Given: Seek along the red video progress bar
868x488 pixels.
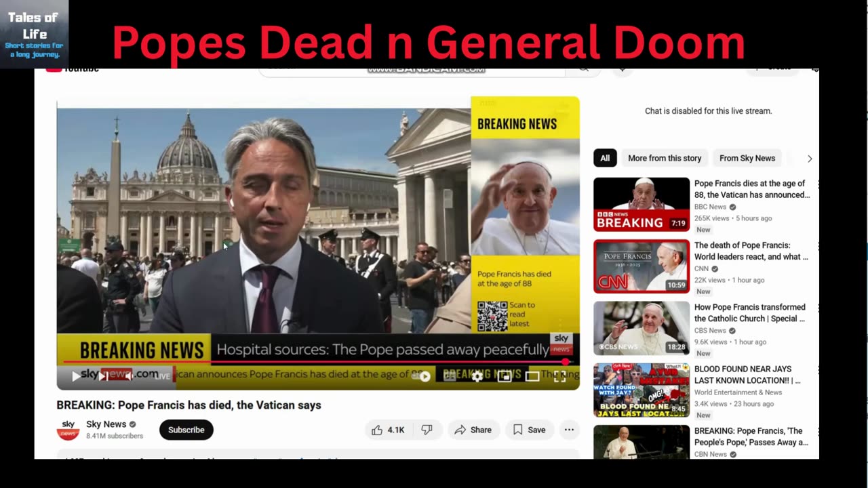Looking at the screenshot, I should [x=317, y=363].
